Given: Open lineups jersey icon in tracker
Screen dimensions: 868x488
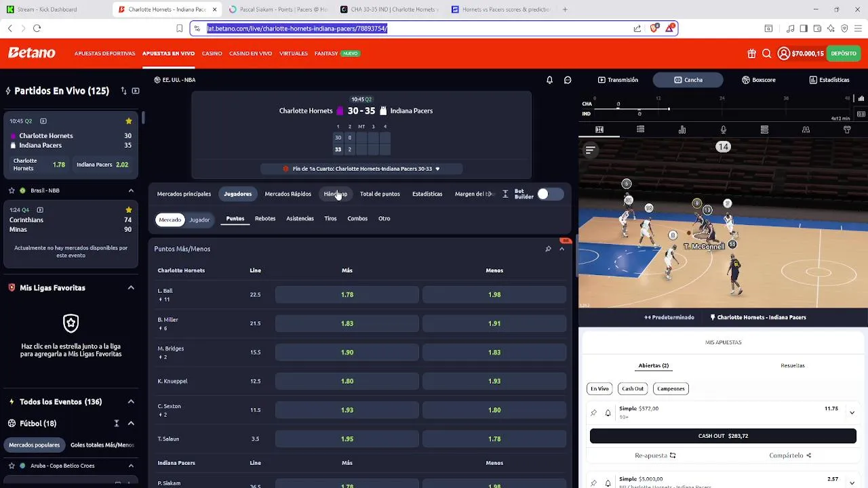Looking at the screenshot, I should click(847, 129).
